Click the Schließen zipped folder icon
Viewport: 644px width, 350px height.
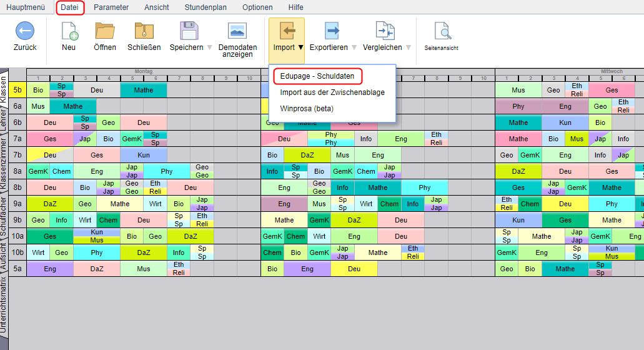[144, 31]
